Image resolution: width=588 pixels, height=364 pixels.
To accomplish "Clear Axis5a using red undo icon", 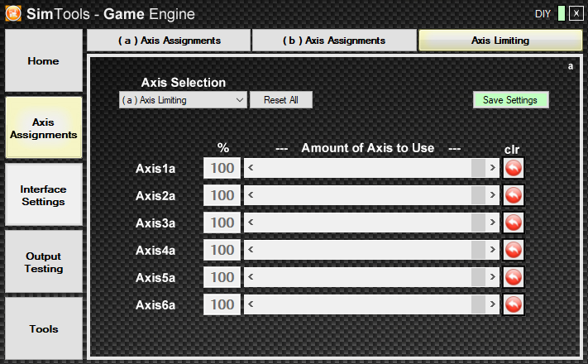I will pyautogui.click(x=514, y=278).
